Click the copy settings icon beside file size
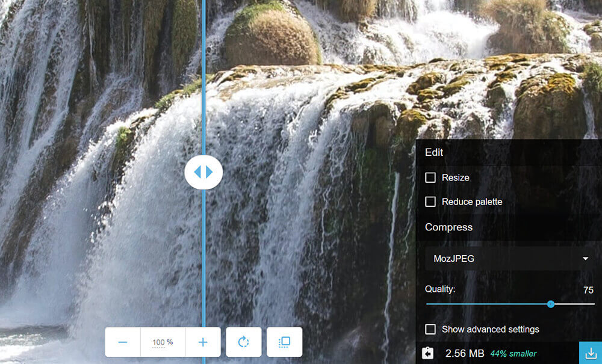Viewport: 602px width, 364px height. (x=428, y=353)
